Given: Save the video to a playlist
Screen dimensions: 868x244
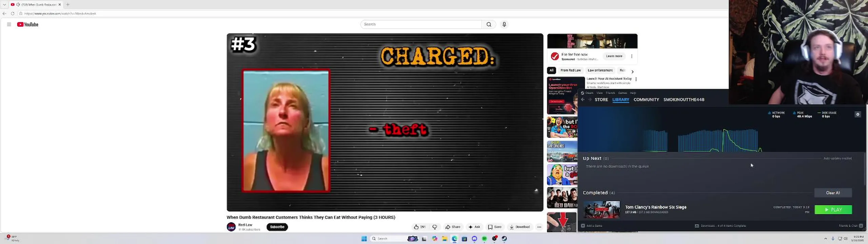Looking at the screenshot, I should tap(495, 227).
